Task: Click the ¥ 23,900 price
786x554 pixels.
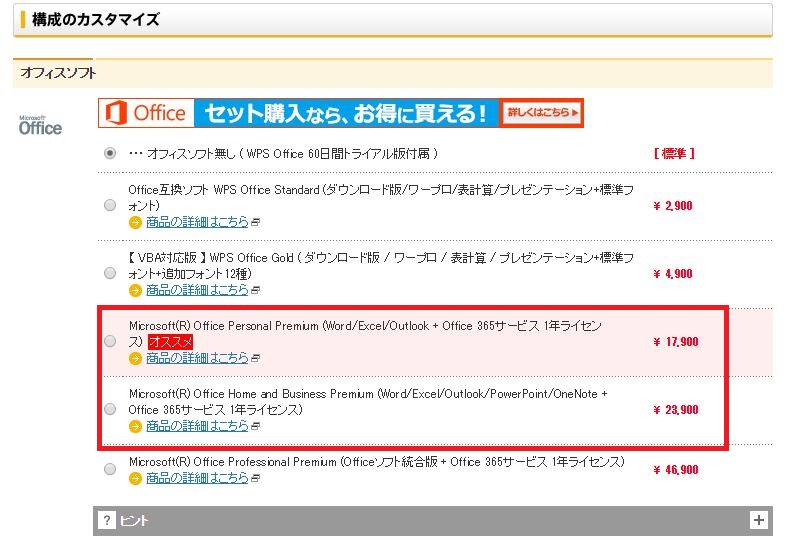Action: [676, 410]
